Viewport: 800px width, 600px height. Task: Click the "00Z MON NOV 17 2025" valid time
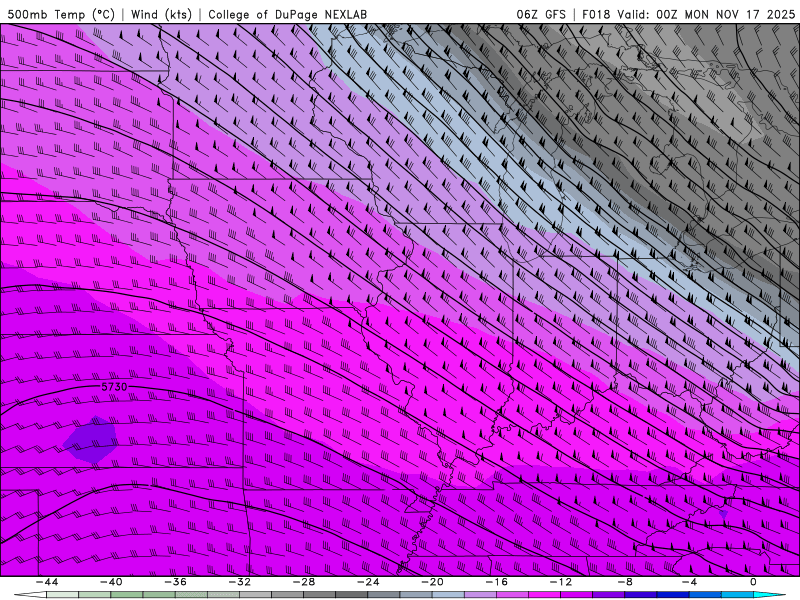tap(726, 14)
